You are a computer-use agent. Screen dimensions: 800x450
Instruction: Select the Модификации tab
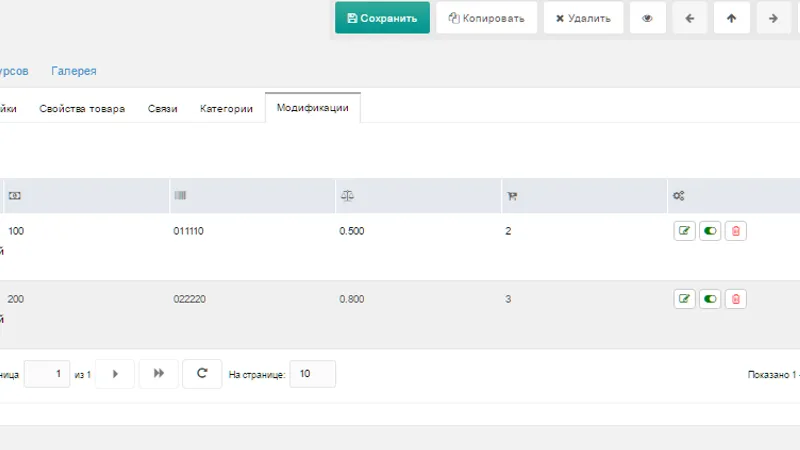click(313, 108)
